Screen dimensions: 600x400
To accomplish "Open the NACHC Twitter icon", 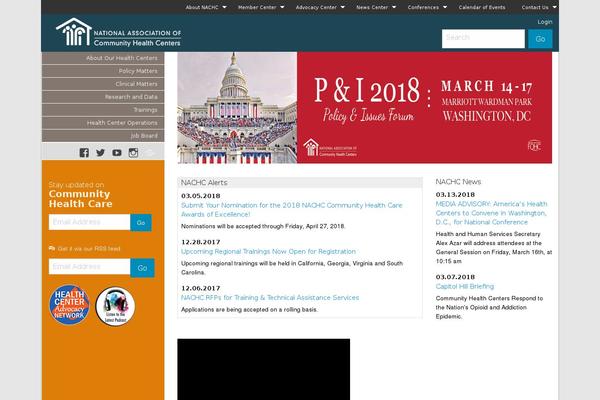I will click(x=101, y=153).
